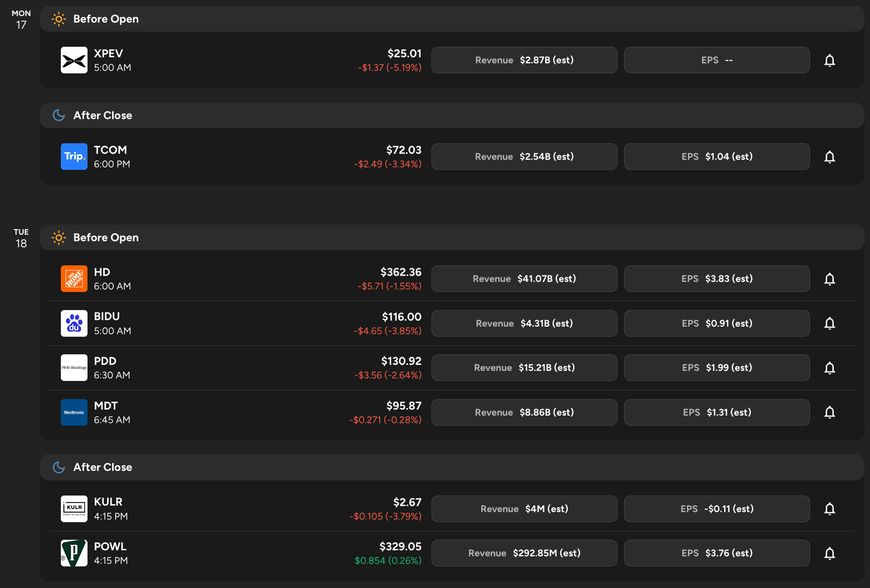Click the moon icon in Monday's After Close header
Screen dimensions: 870x588
click(59, 116)
